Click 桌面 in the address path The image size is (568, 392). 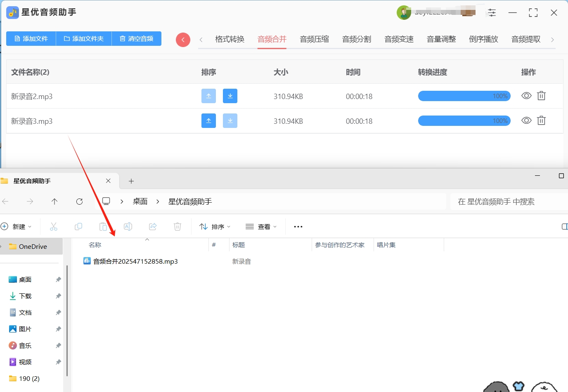point(140,201)
